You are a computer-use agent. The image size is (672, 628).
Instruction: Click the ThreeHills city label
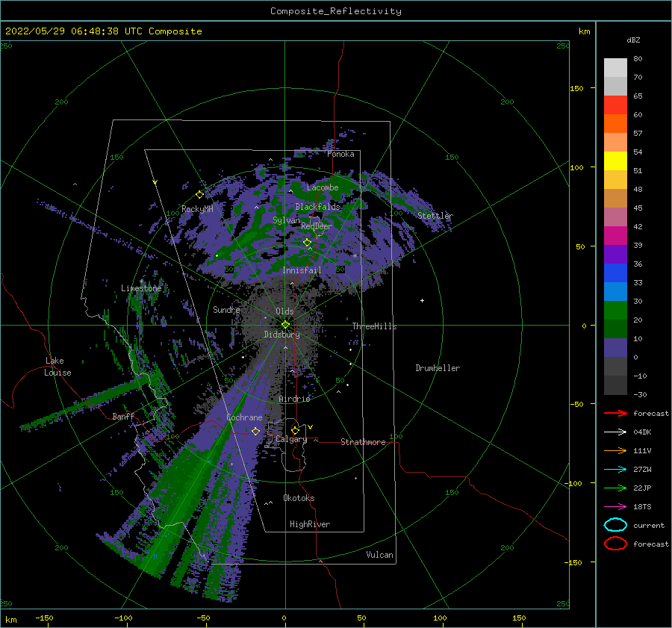coord(375,326)
